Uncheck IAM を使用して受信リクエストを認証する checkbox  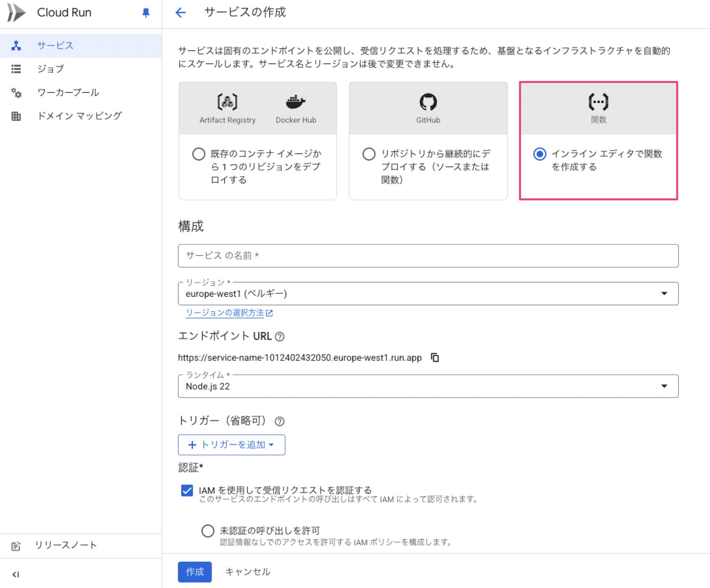click(187, 490)
